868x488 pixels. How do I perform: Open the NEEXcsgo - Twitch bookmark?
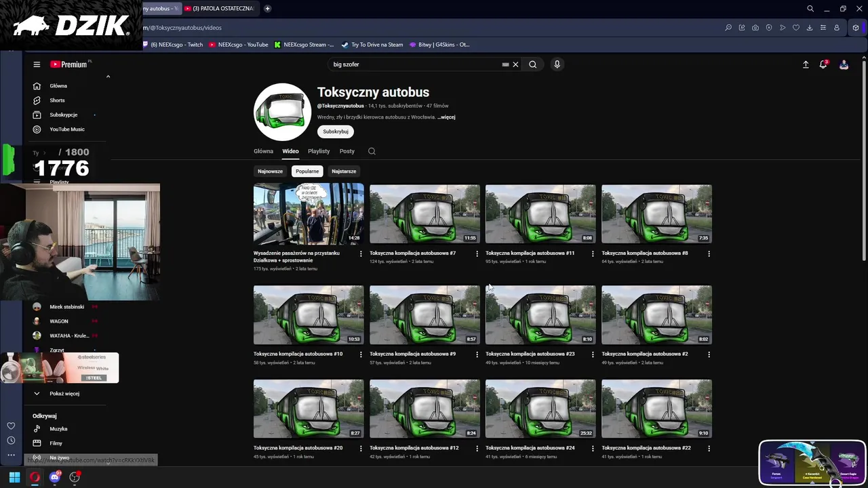(174, 45)
